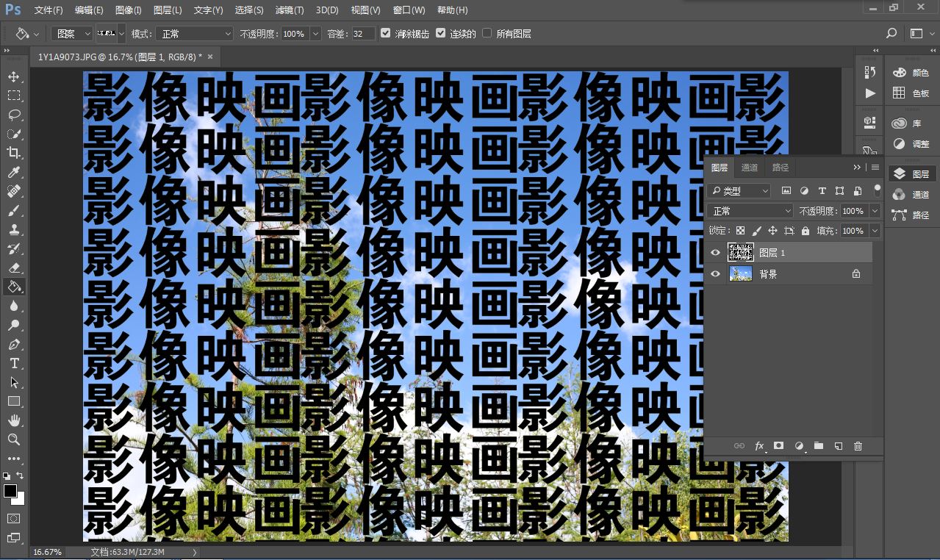The image size is (940, 560).
Task: Select the Horizontal Type tool
Action: (x=14, y=363)
